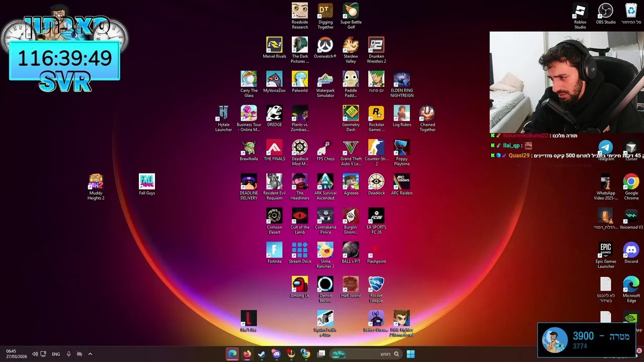Open Crimson Desert shortcut

click(x=274, y=221)
